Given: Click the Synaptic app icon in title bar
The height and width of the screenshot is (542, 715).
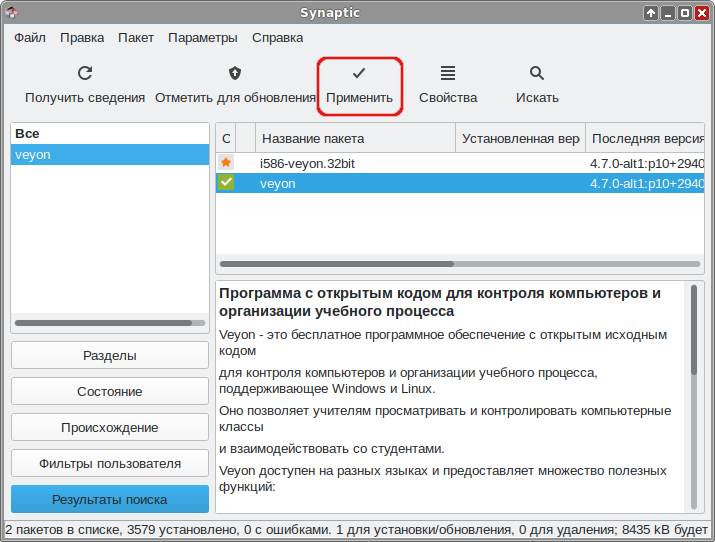Looking at the screenshot, I should pyautogui.click(x=11, y=12).
